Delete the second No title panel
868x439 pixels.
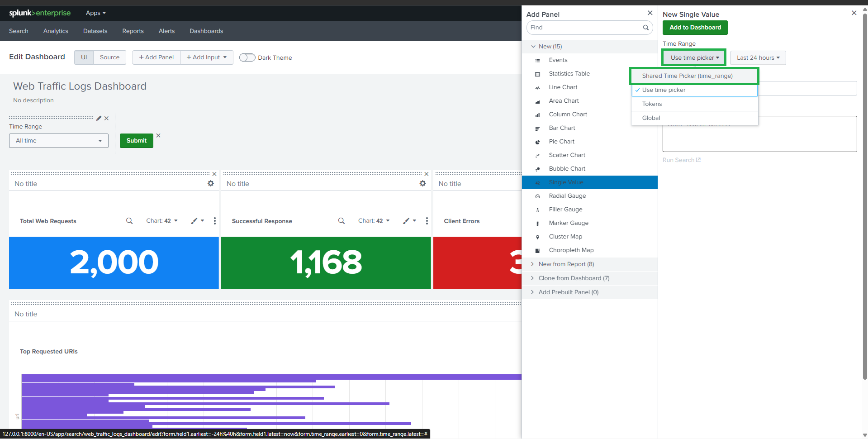pos(427,174)
